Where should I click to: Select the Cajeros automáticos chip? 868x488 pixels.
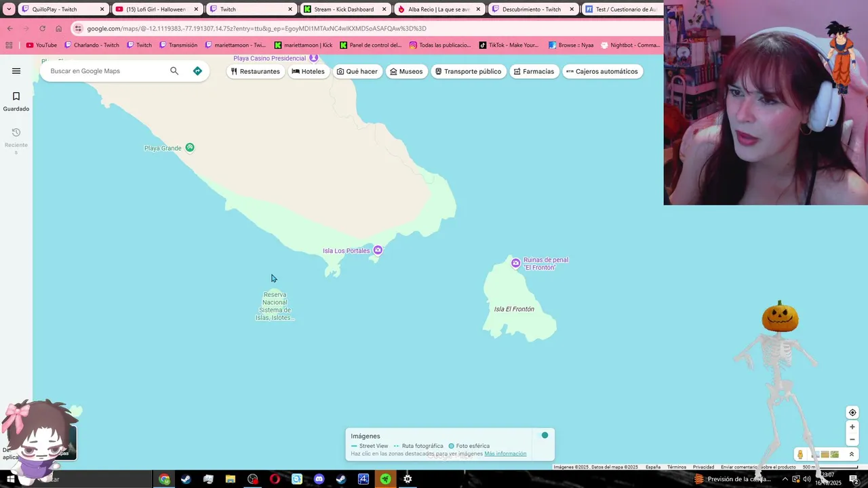click(602, 71)
